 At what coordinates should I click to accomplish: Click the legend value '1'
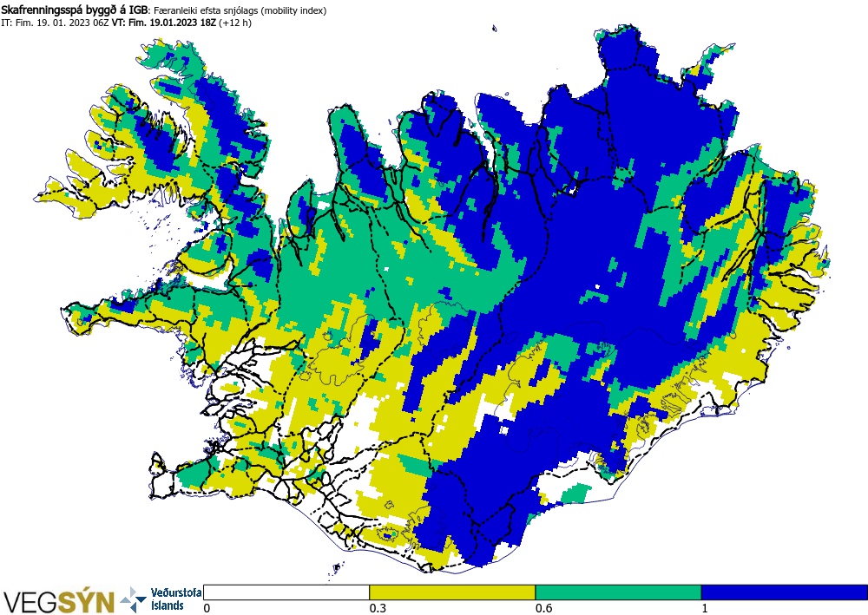tap(705, 608)
